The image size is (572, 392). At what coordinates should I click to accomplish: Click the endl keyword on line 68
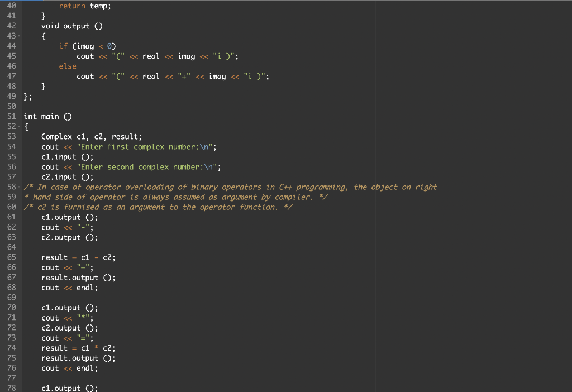click(x=87, y=288)
